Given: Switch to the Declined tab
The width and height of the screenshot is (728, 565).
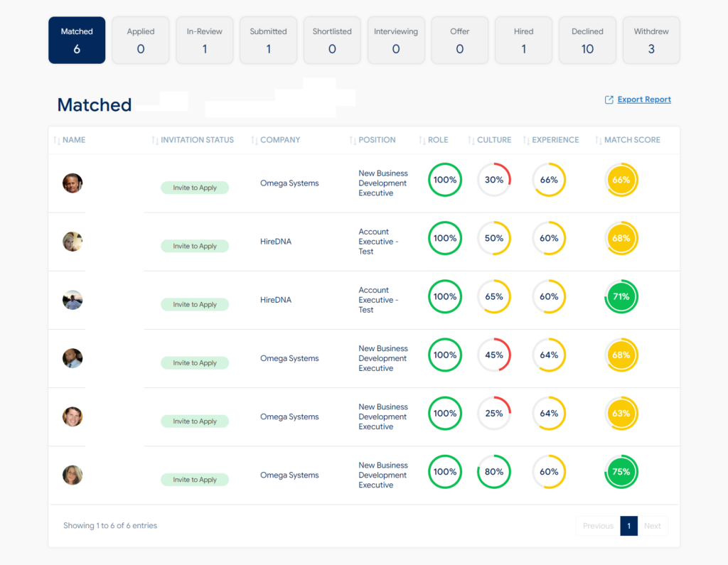Looking at the screenshot, I should point(587,40).
